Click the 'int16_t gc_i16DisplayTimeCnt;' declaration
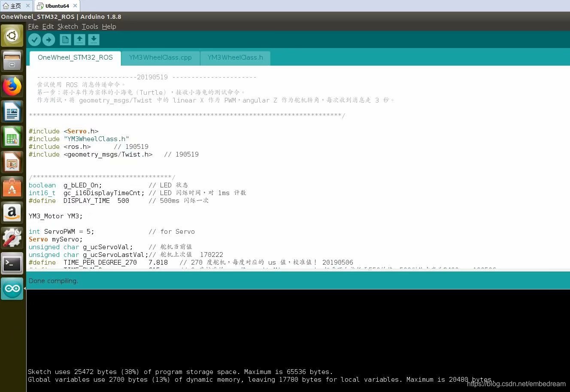 [87, 193]
